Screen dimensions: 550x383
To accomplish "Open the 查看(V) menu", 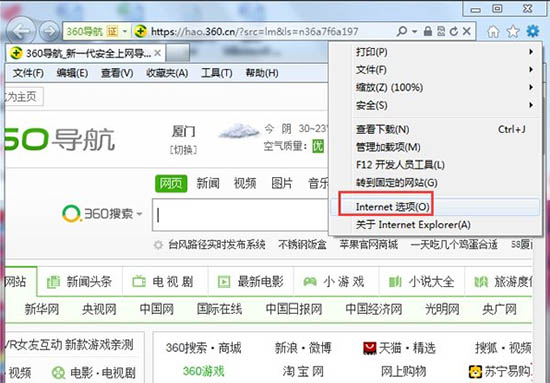I will (117, 73).
